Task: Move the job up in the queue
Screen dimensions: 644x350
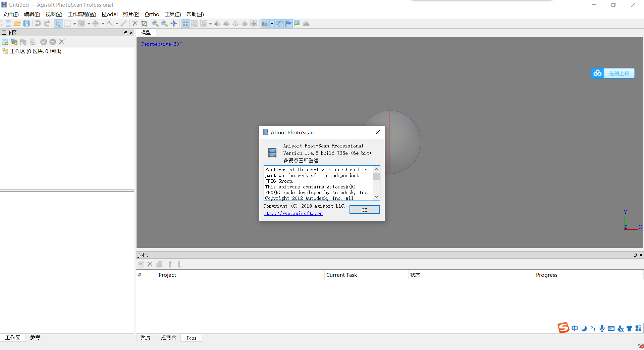Action: pos(170,264)
